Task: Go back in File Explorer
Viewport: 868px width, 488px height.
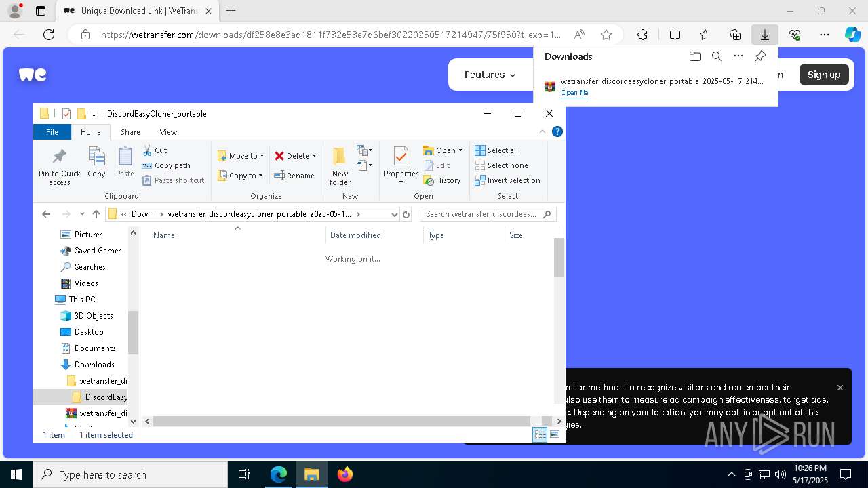Action: pyautogui.click(x=46, y=214)
